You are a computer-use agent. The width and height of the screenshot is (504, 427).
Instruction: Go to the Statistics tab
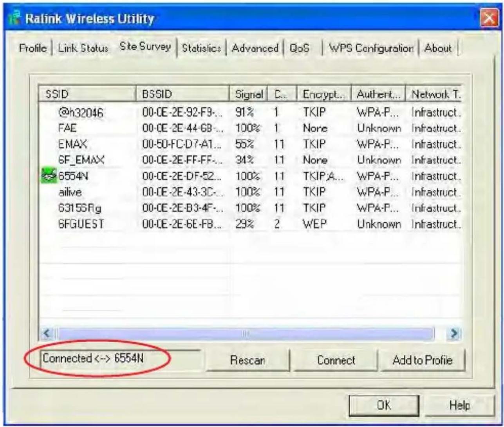click(201, 48)
